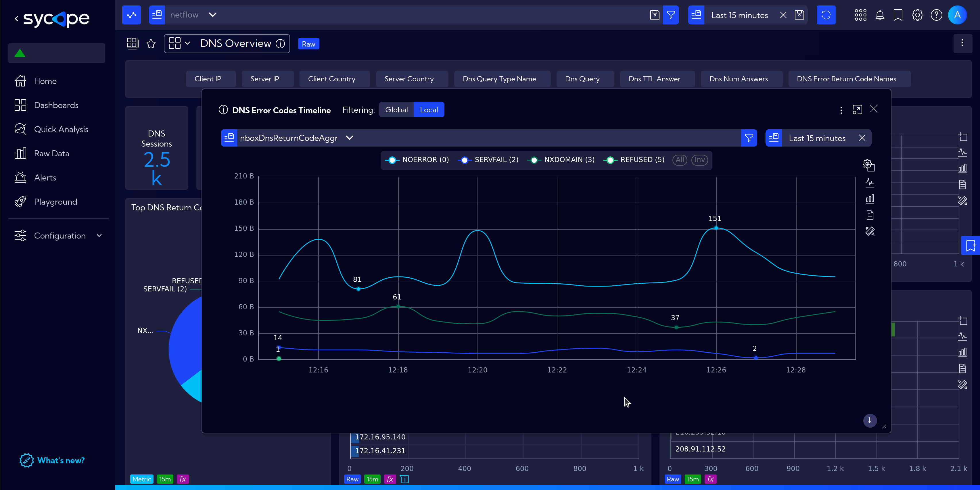
Task: Expand the netflow selector dropdown
Action: (212, 15)
